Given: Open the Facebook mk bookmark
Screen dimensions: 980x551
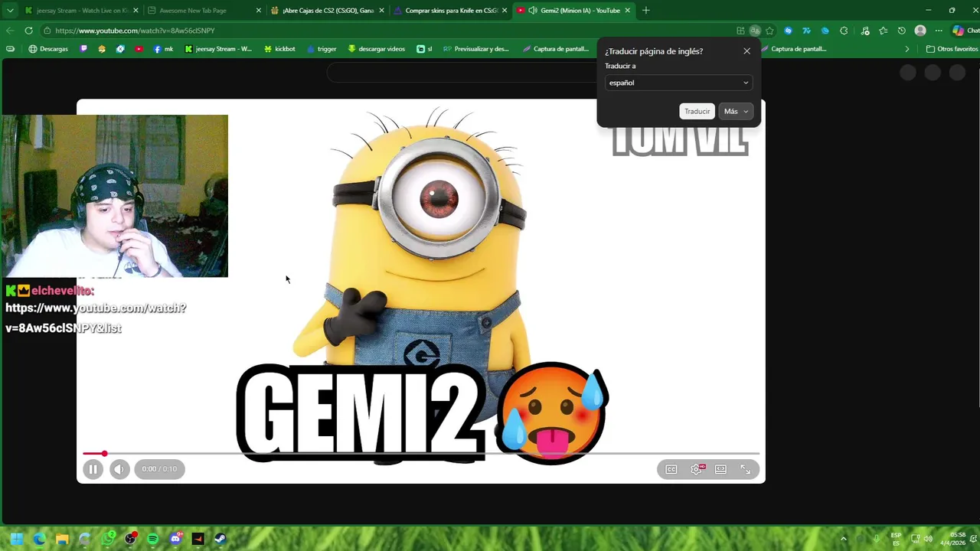Looking at the screenshot, I should (x=163, y=49).
